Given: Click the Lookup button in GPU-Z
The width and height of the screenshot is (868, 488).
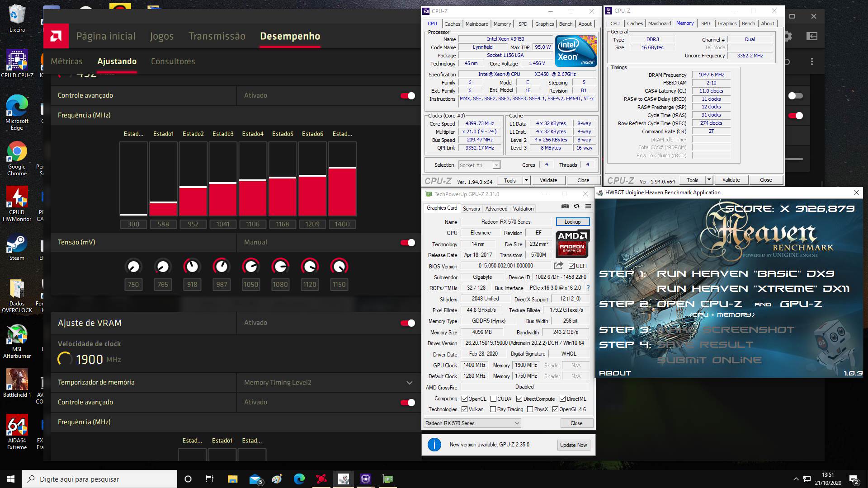Looking at the screenshot, I should (x=572, y=222).
